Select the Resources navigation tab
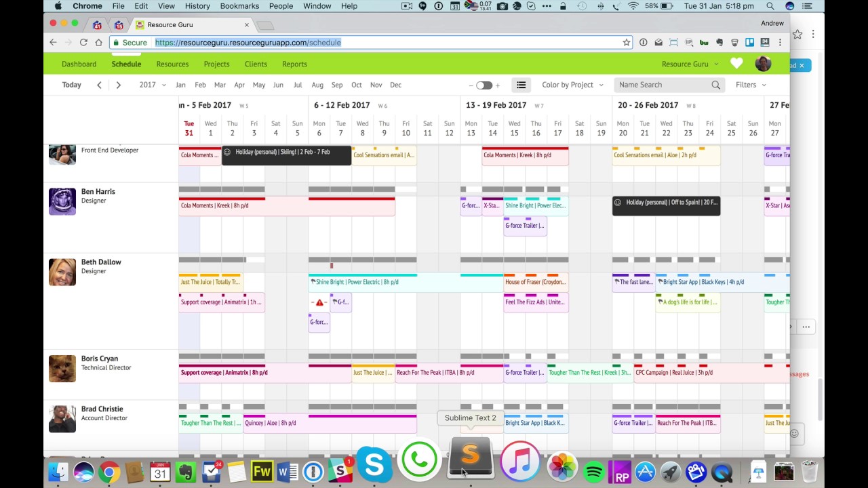Screen dimensions: 868x488 pyautogui.click(x=172, y=64)
